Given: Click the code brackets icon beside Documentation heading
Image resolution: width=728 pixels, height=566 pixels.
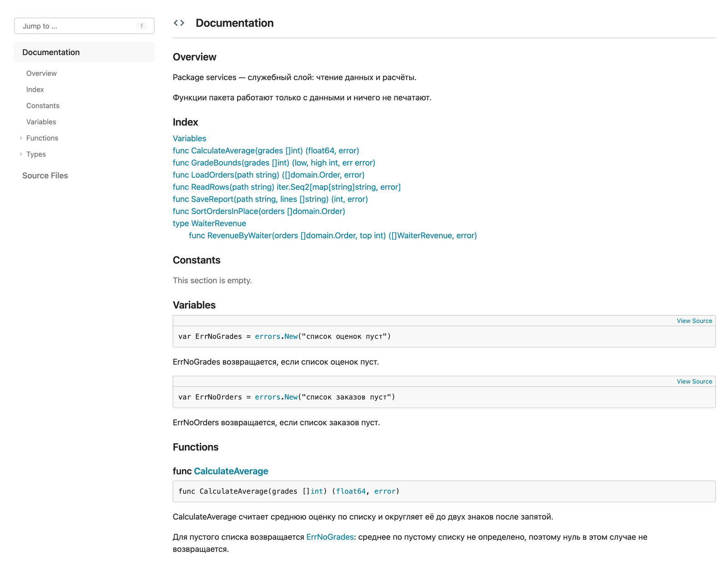Looking at the screenshot, I should [x=179, y=23].
